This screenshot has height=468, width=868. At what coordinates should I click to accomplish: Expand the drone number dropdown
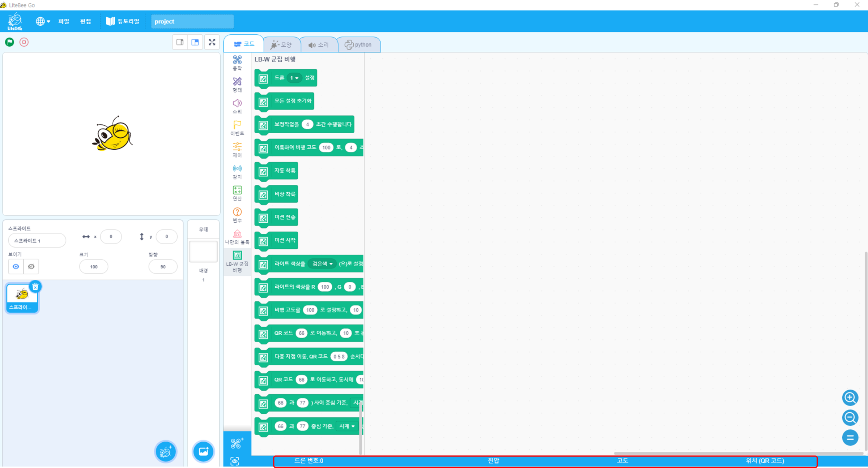(294, 78)
